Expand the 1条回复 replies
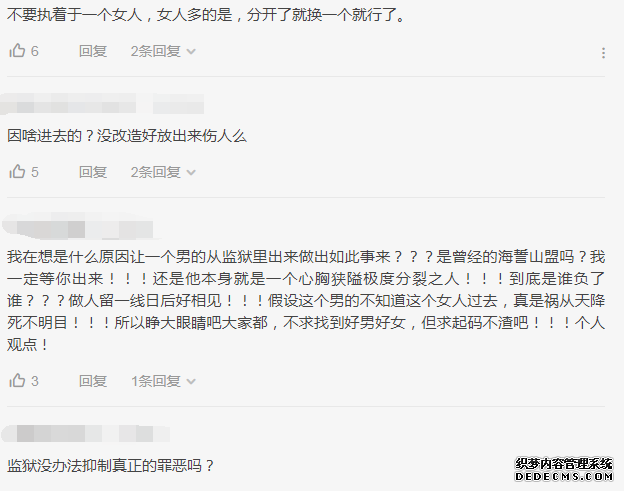The image size is (624, 491). (163, 381)
